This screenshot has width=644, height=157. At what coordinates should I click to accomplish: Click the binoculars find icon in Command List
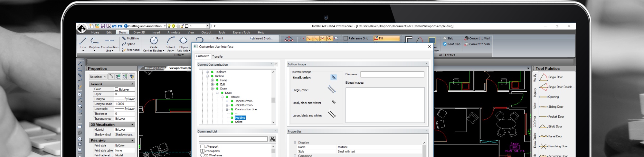pos(272,139)
